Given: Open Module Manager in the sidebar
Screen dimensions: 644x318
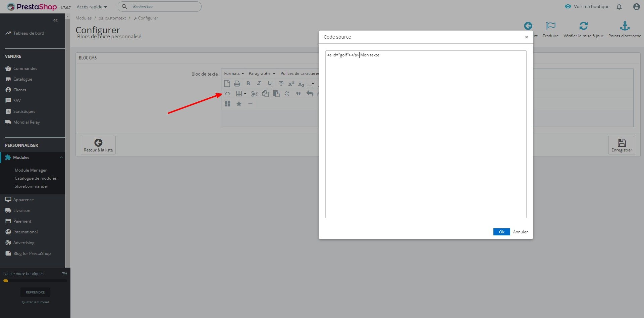Looking at the screenshot, I should point(31,170).
